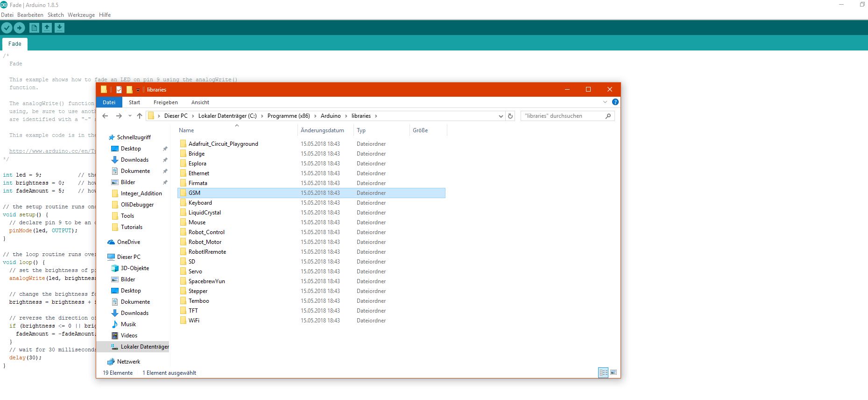This screenshot has width=868, height=400.
Task: Select the WiFi folder row
Action: click(311, 321)
